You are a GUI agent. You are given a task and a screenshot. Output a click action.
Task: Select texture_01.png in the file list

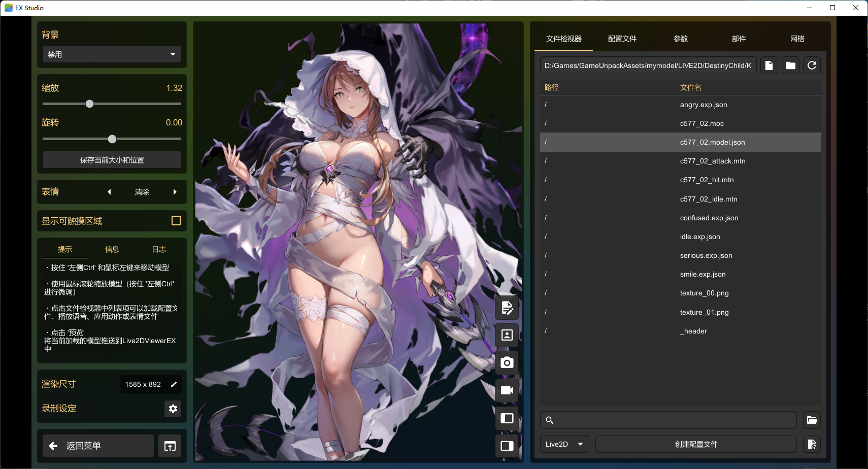click(x=680, y=312)
